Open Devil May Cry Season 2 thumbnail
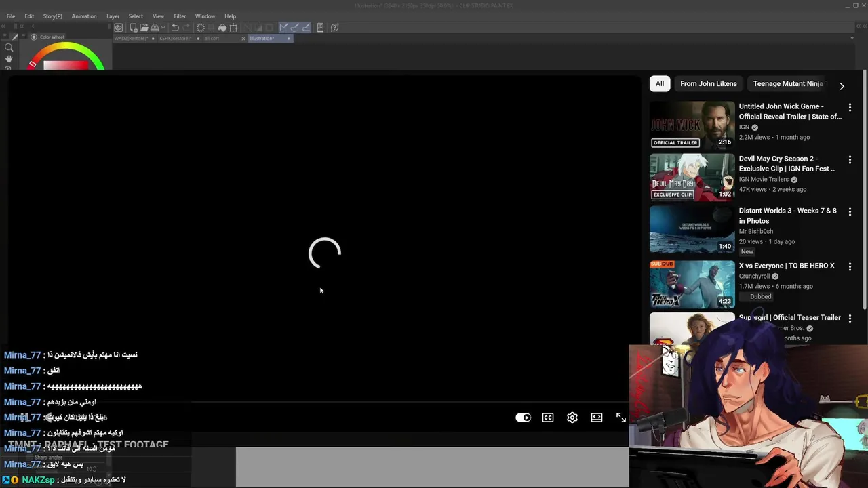Screen dimensions: 868x488 click(x=692, y=177)
